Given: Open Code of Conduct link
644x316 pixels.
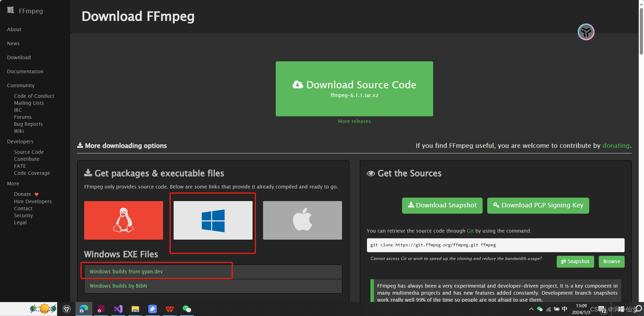Looking at the screenshot, I should (34, 96).
